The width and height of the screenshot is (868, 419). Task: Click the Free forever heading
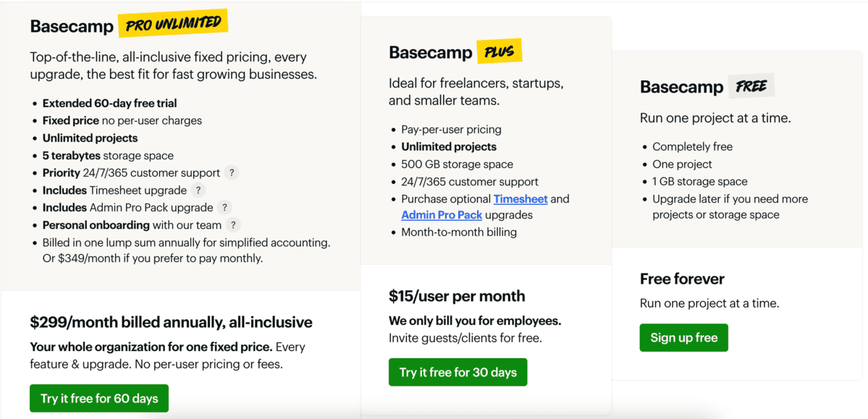(x=682, y=279)
